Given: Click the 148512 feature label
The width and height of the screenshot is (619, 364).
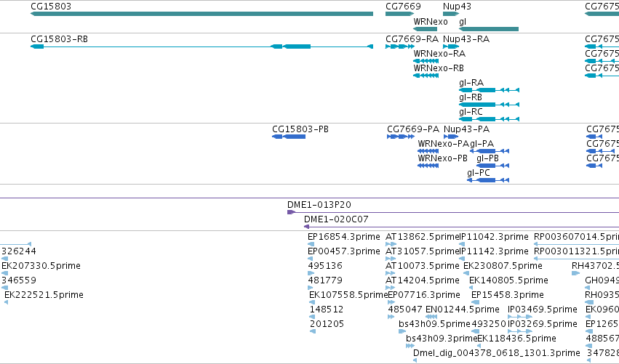Looking at the screenshot, I should (327, 310).
